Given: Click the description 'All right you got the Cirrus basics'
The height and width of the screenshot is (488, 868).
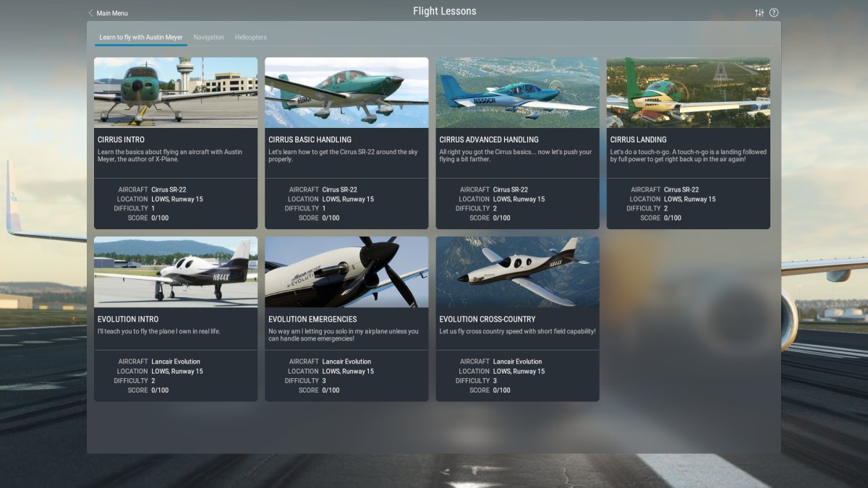Looking at the screenshot, I should (x=516, y=155).
